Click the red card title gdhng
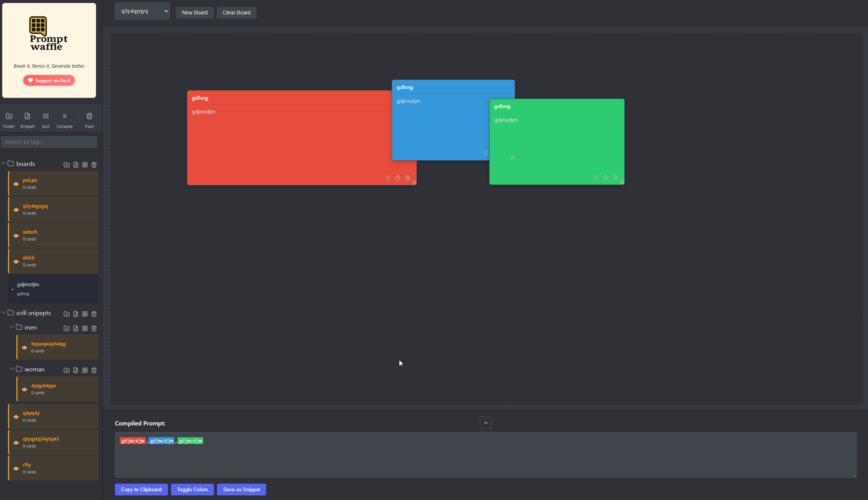 pos(200,98)
